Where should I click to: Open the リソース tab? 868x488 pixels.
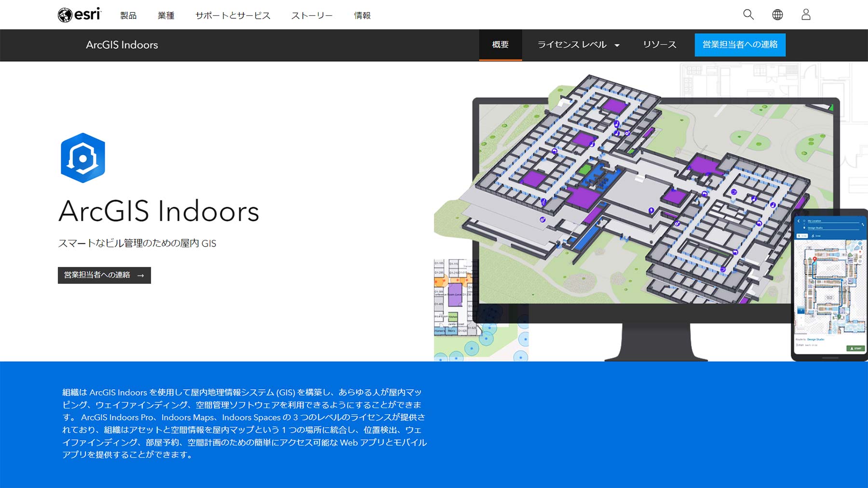point(660,45)
